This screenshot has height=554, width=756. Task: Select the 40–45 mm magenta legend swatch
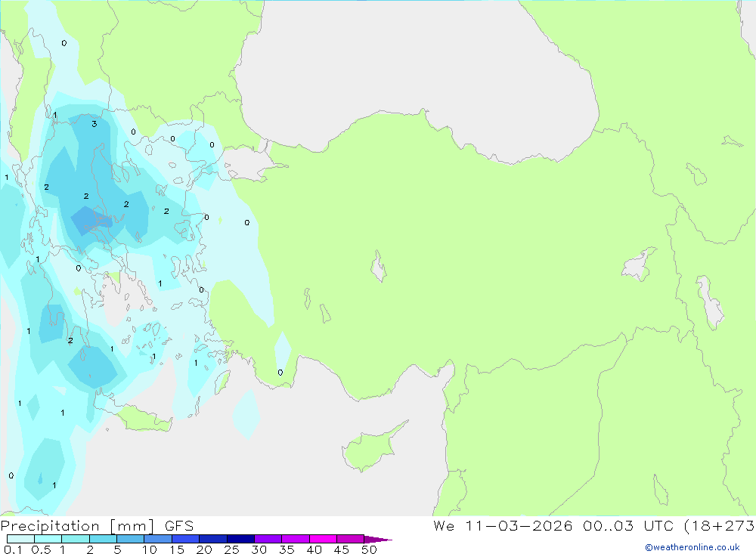coord(323,539)
